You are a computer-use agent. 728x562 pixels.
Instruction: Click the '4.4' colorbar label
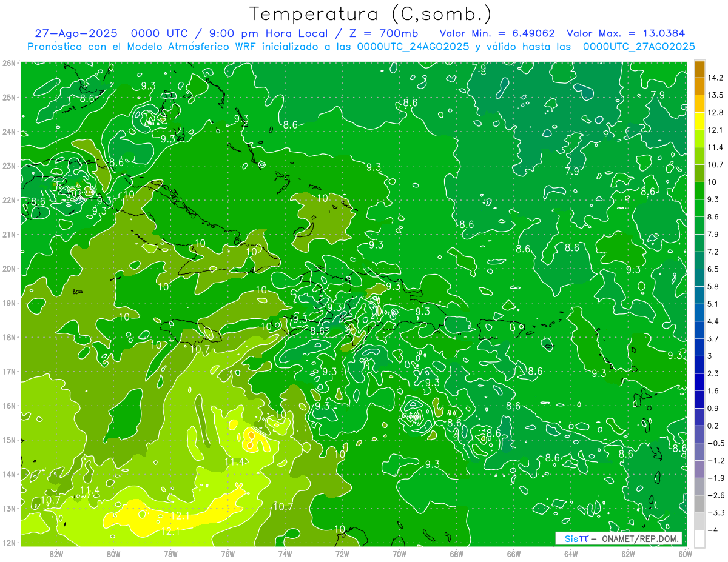tap(713, 321)
